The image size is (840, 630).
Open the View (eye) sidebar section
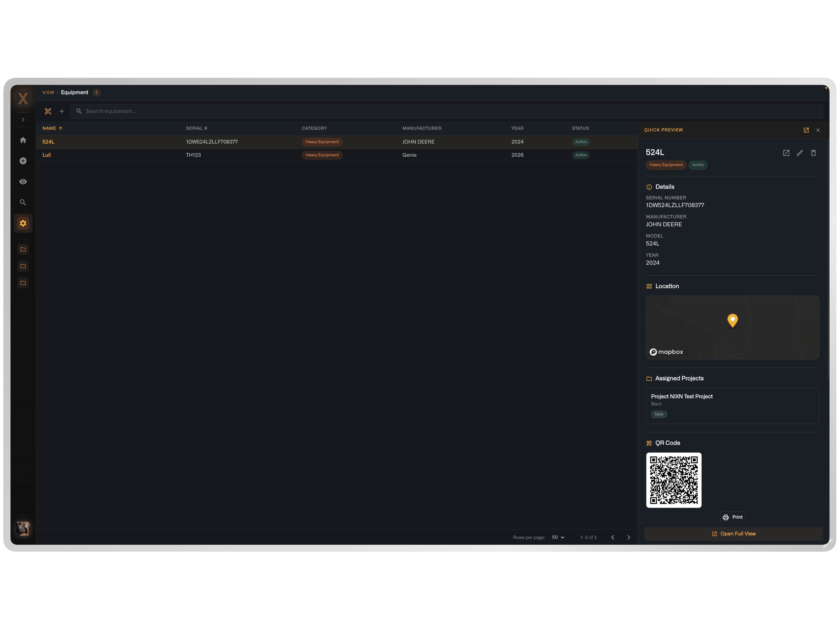23,182
